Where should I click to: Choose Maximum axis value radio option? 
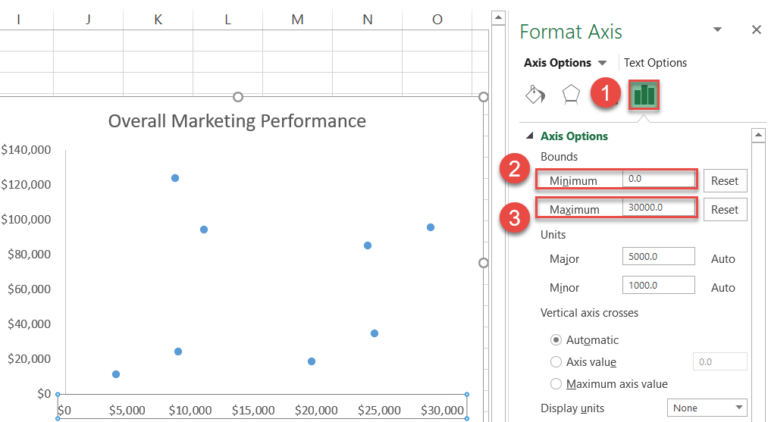coord(556,384)
